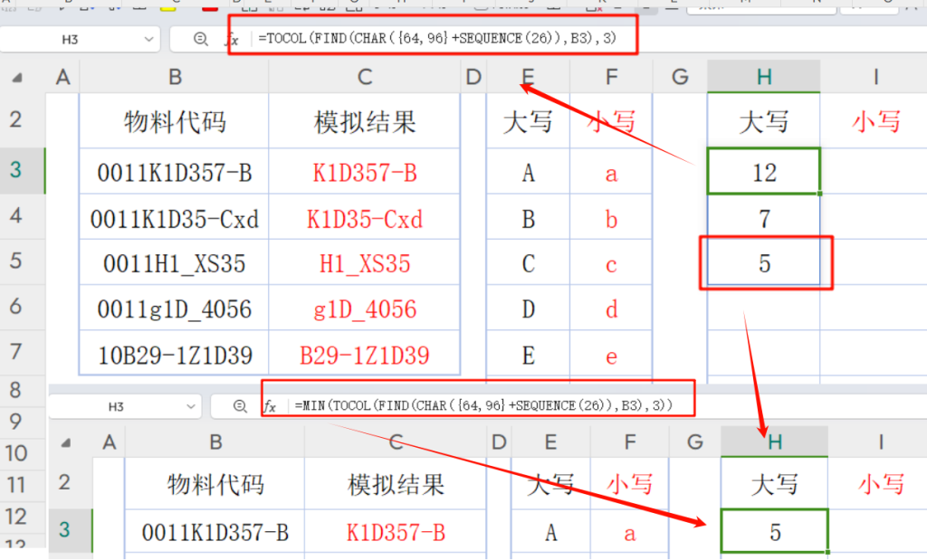This screenshot has height=560, width=927.
Task: Click lower sheet cell 0011K1D357-B
Action: pos(215,532)
